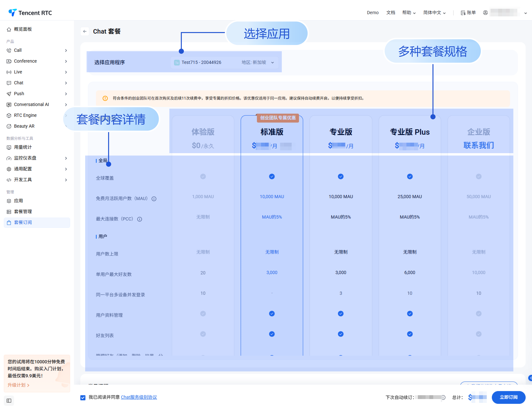The height and width of the screenshot is (414, 532).
Task: Open the 文档 link in the header
Action: (x=391, y=12)
